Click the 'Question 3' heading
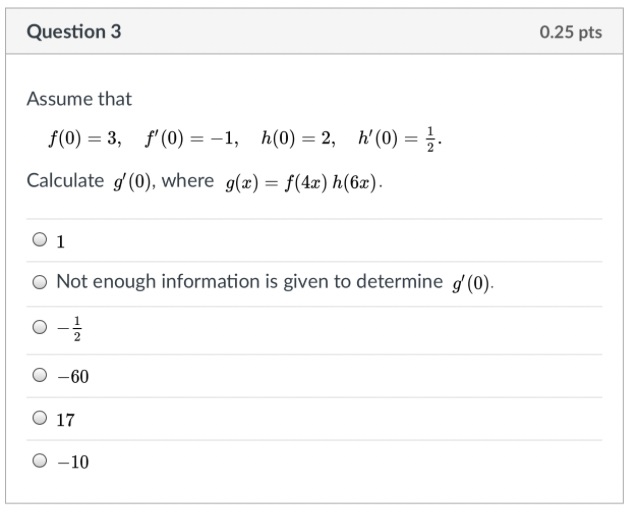 (x=74, y=32)
